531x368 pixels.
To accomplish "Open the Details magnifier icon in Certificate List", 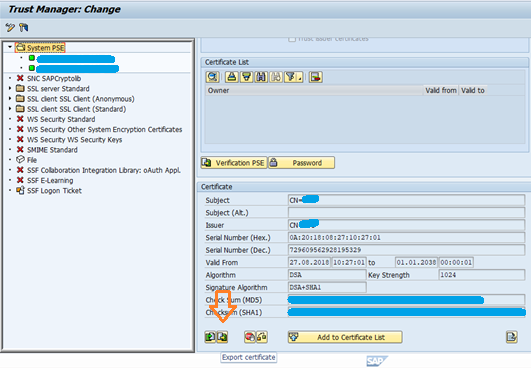I will tap(213, 77).
